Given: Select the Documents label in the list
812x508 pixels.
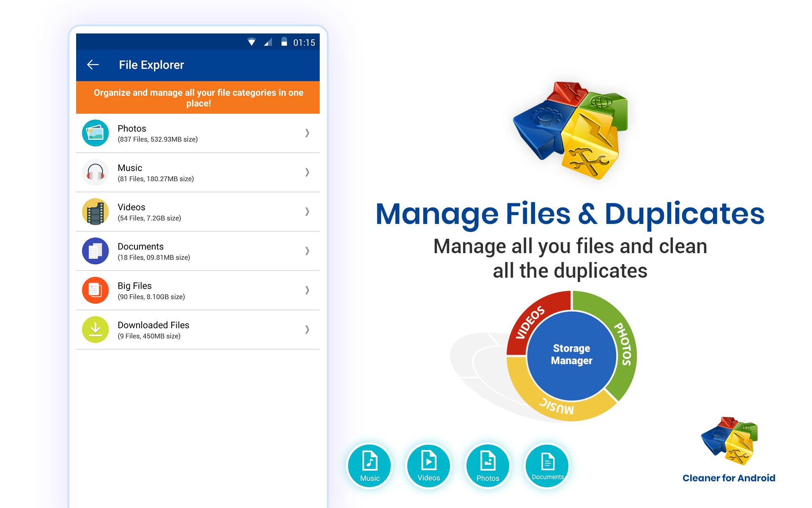Looking at the screenshot, I should tap(140, 246).
